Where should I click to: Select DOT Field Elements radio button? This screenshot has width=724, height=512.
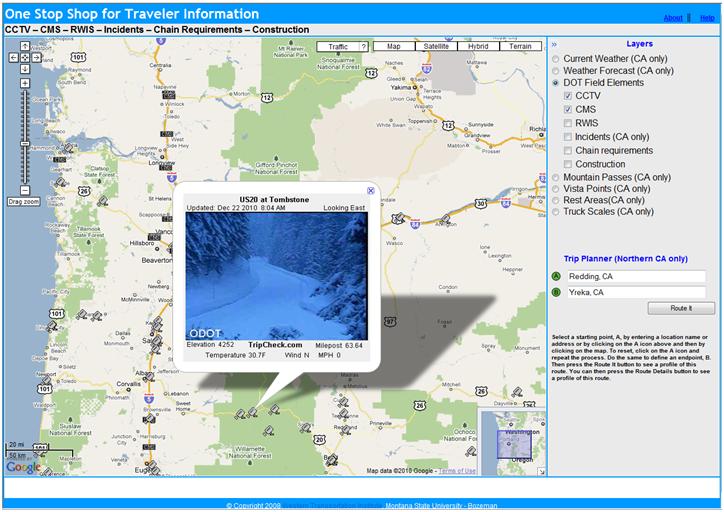pos(555,83)
